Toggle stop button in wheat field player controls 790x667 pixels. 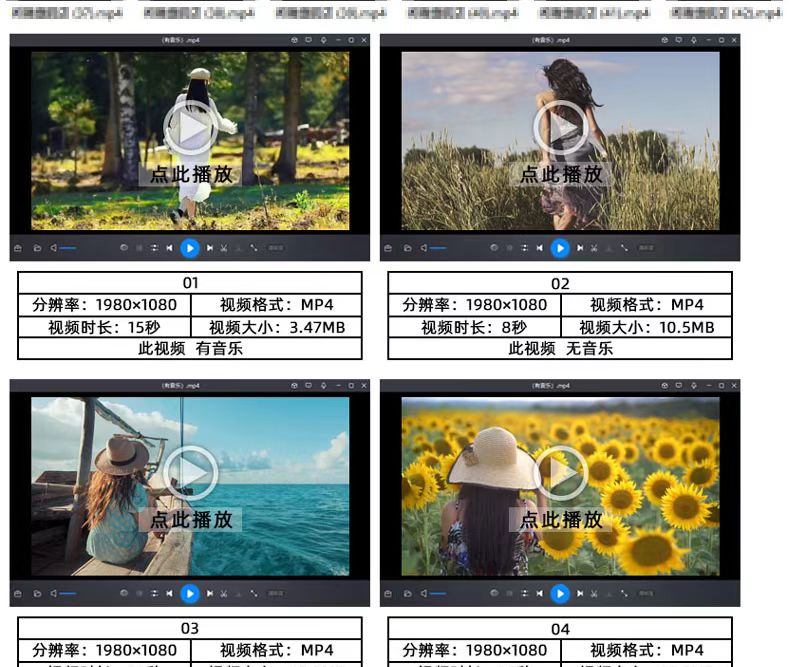pyautogui.click(x=508, y=248)
